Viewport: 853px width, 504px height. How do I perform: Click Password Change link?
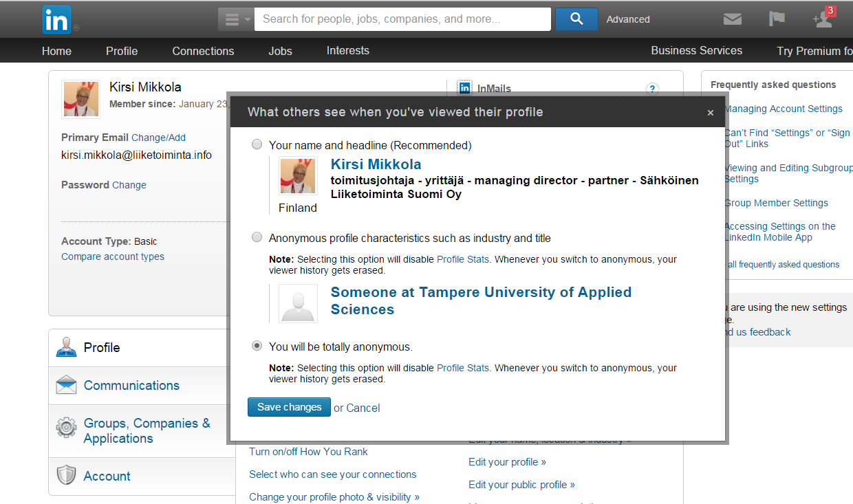click(x=129, y=185)
